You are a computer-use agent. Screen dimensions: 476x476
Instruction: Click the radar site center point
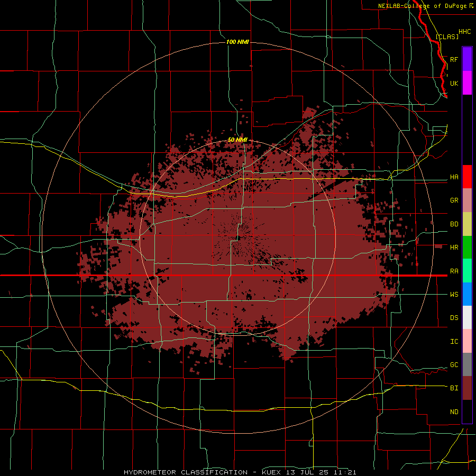(x=239, y=238)
